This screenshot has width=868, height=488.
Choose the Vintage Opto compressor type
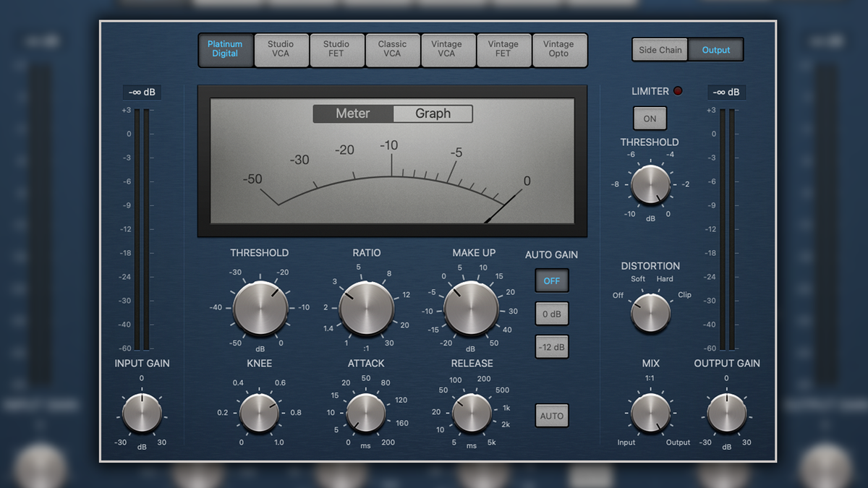coord(560,50)
